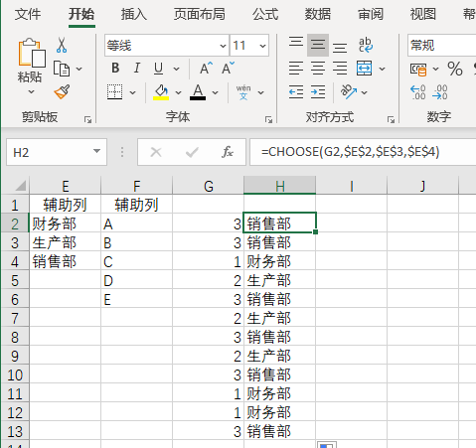Click the formula bar with CHOOSE formula
Viewport: 476px width, 448px height.
[363, 152]
